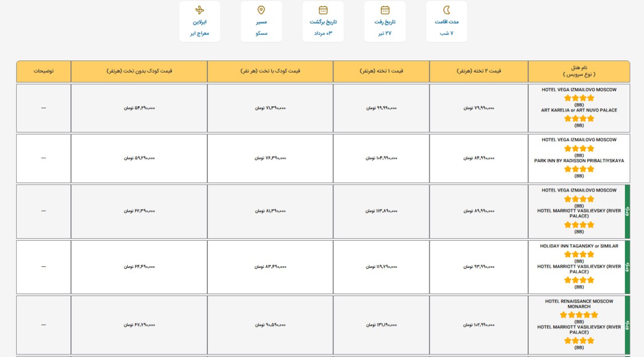Click the airplane icon above ایرلاین

tap(200, 10)
